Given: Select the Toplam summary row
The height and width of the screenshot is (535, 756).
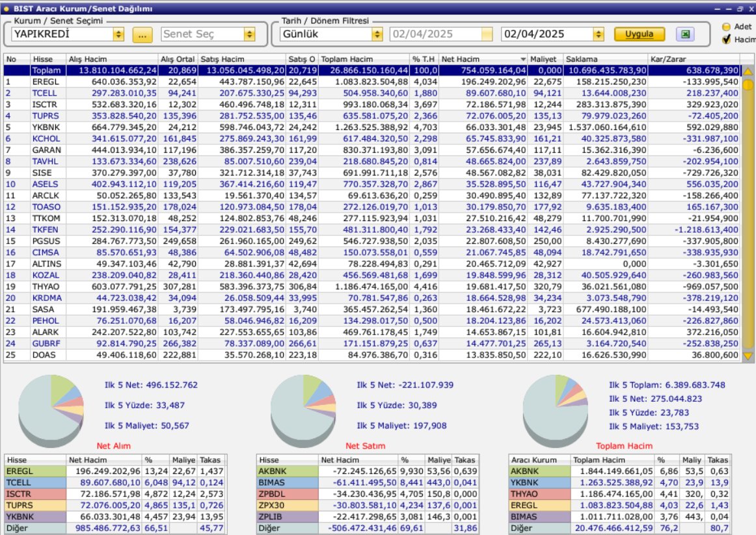Looking at the screenshot, I should 371,70.
